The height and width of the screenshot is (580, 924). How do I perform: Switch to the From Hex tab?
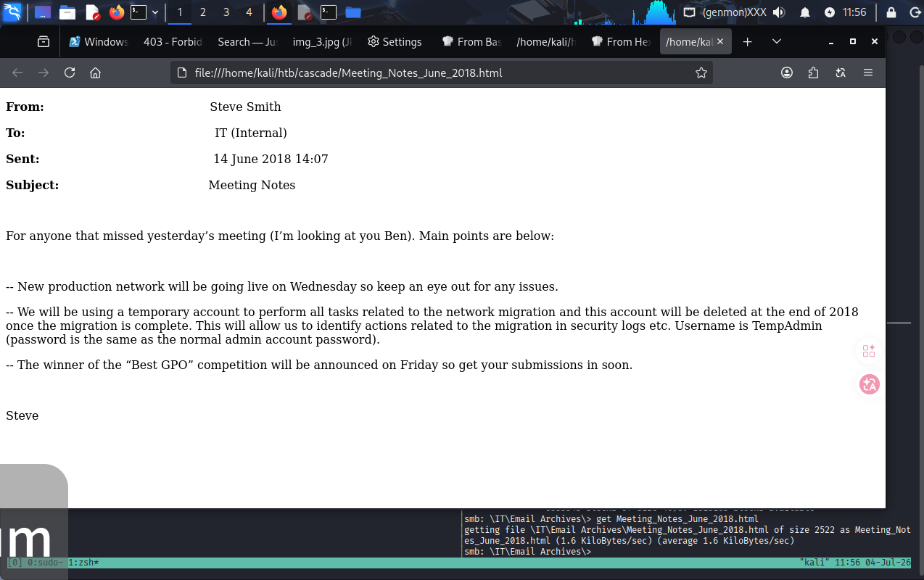point(620,41)
